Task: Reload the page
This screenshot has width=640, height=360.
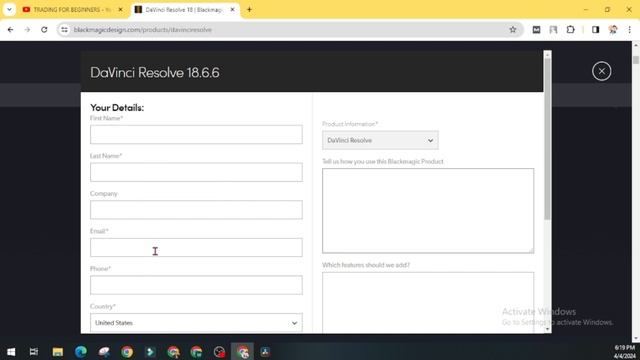Action: tap(44, 29)
